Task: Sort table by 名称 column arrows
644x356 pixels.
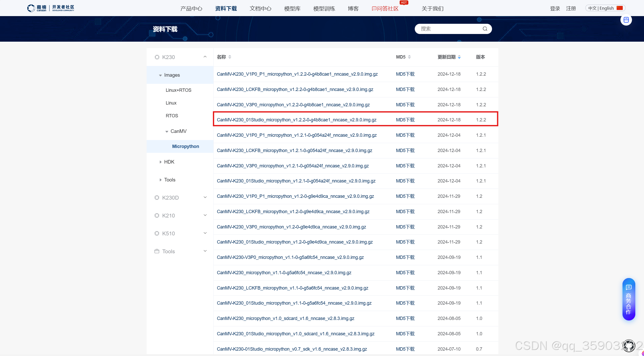Action: [x=230, y=57]
